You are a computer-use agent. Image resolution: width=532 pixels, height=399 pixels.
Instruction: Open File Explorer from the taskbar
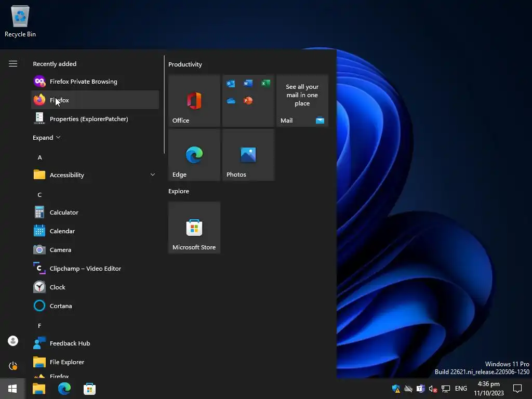[x=38, y=389]
